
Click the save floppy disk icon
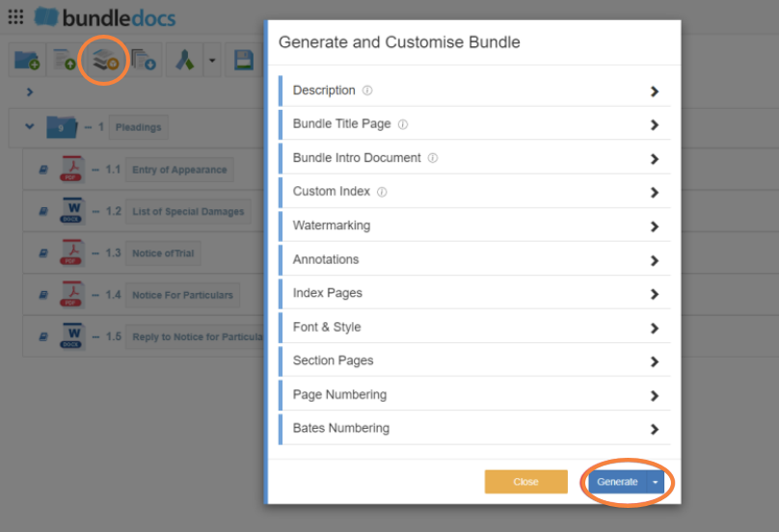[244, 60]
